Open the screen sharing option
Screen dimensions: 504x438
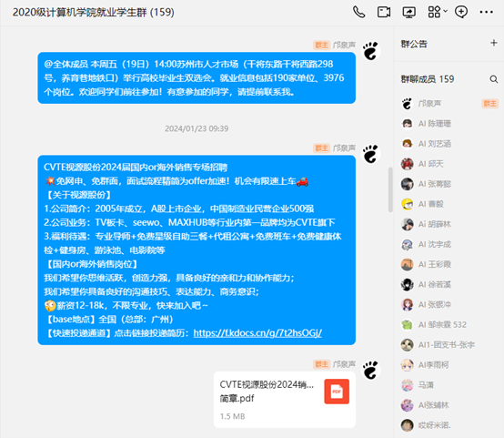(409, 12)
